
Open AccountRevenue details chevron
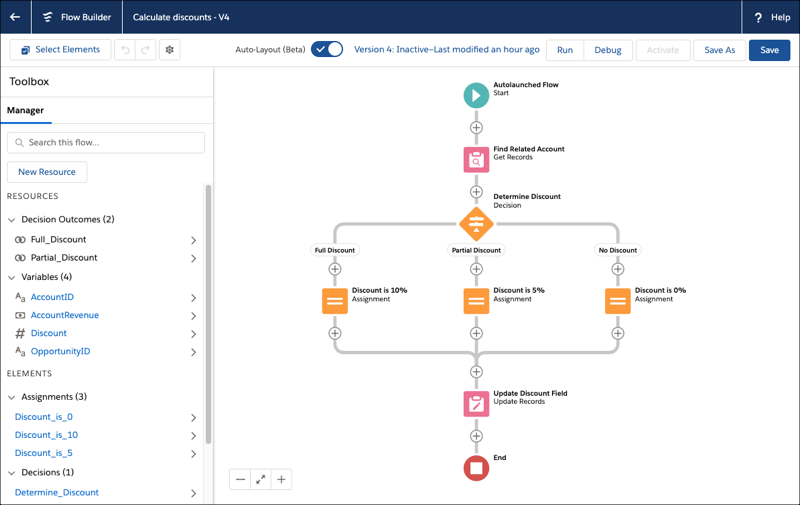(193, 316)
